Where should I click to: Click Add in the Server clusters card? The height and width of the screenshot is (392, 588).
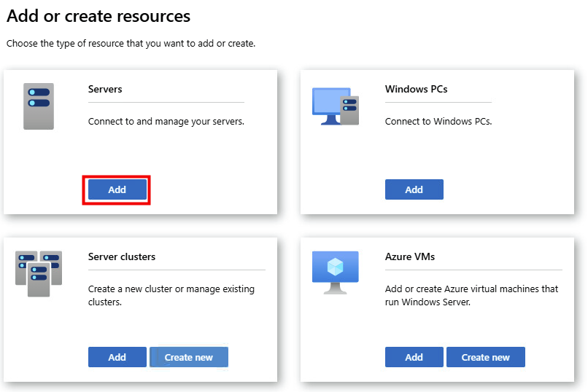[x=117, y=357]
